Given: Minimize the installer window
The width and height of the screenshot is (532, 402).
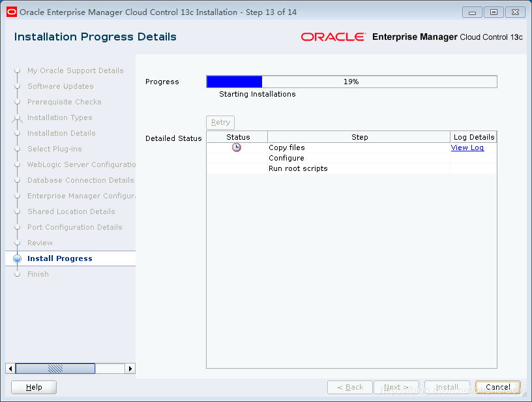Looking at the screenshot, I should pos(472,12).
